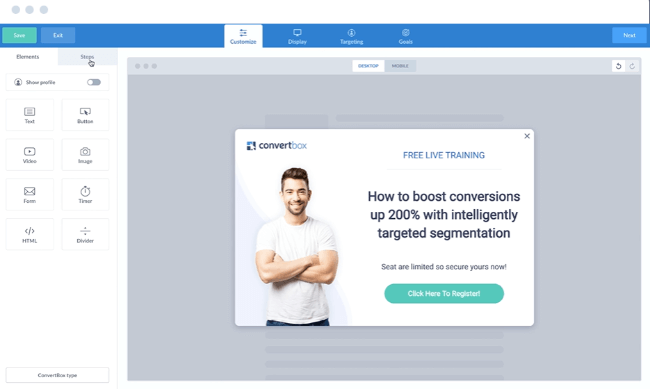Image resolution: width=650 pixels, height=389 pixels.
Task: Click the ConvertBox type button
Action: click(58, 375)
